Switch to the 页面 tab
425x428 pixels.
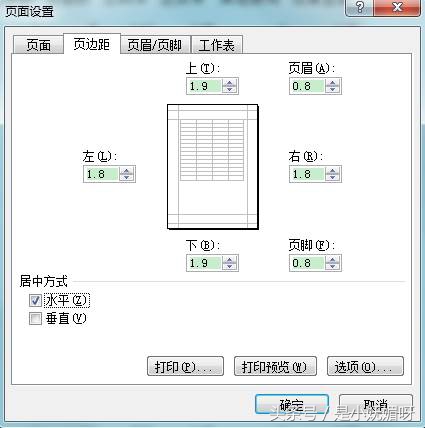38,45
